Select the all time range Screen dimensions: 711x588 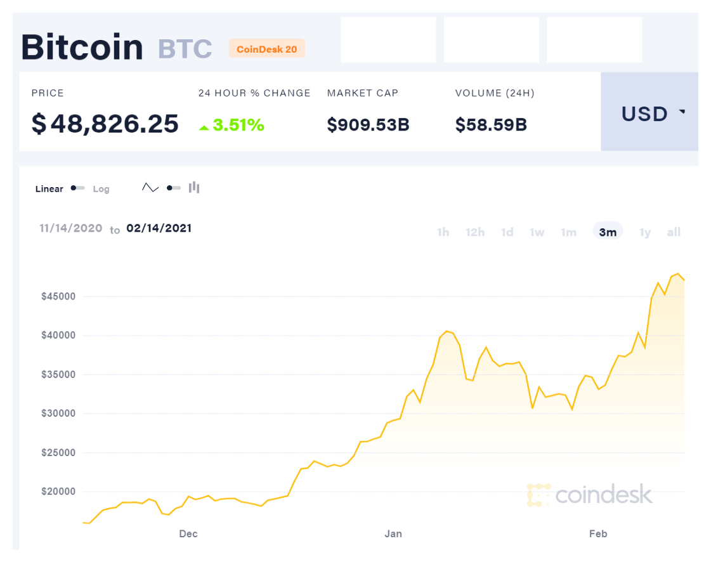point(674,232)
